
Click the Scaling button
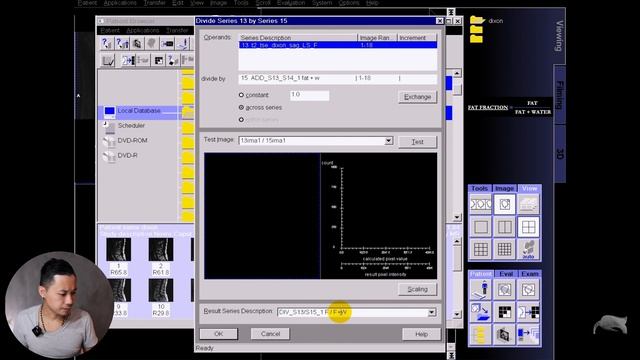[x=417, y=289]
